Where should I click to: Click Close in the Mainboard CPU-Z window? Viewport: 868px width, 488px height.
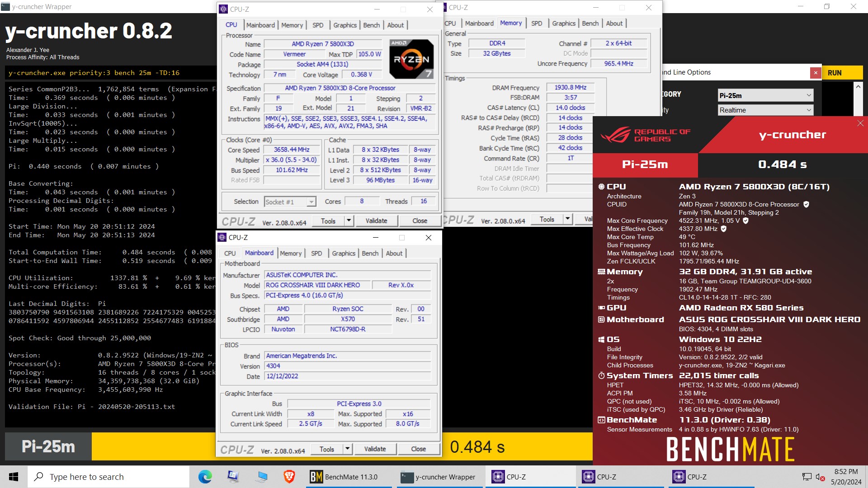point(418,449)
